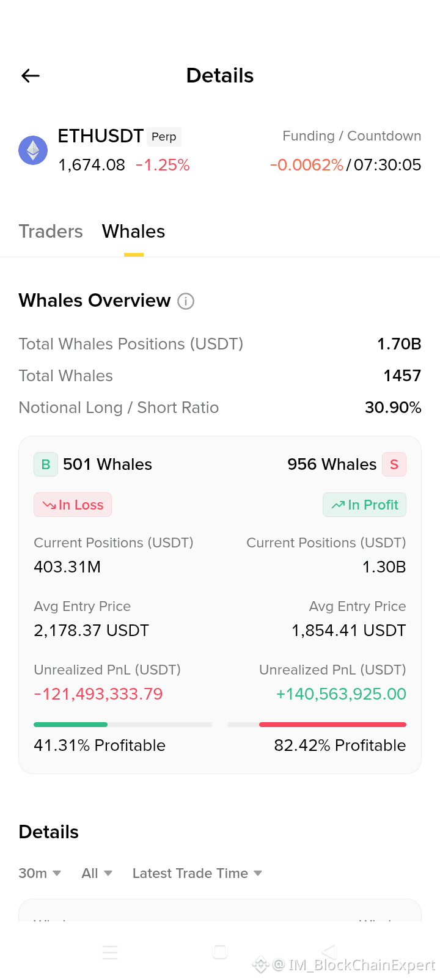Open the Whales Overview info icon
Image resolution: width=440 pixels, height=980 pixels.
click(186, 301)
